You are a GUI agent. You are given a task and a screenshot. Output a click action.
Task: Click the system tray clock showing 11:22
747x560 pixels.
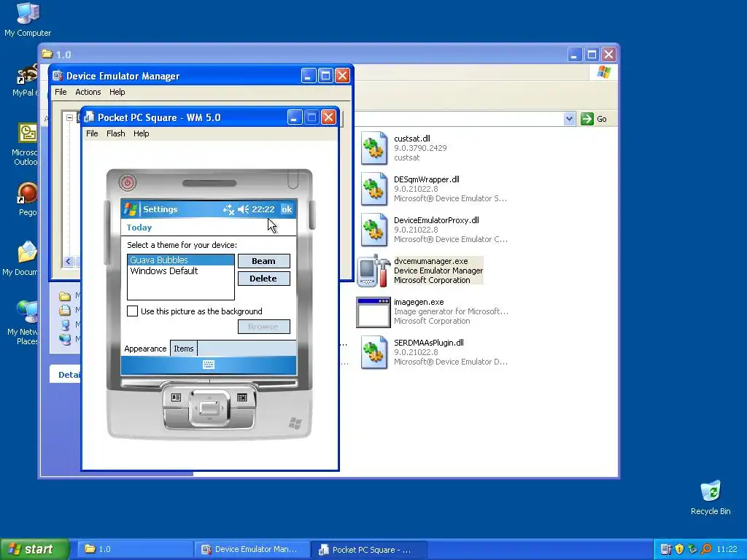coord(727,550)
